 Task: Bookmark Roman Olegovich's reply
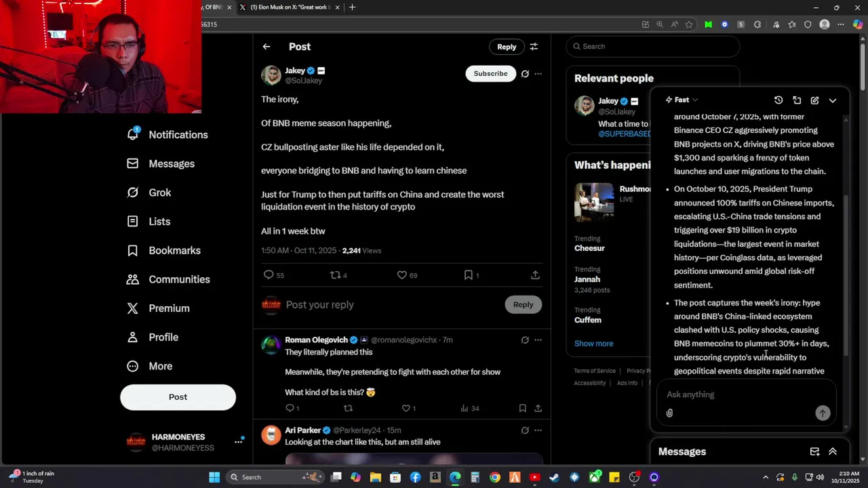pos(522,408)
